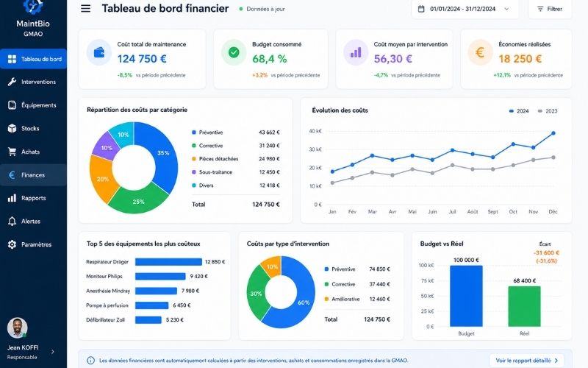The width and height of the screenshot is (588, 368).
Task: Click the Moniteur Philips bar
Action: point(160,277)
